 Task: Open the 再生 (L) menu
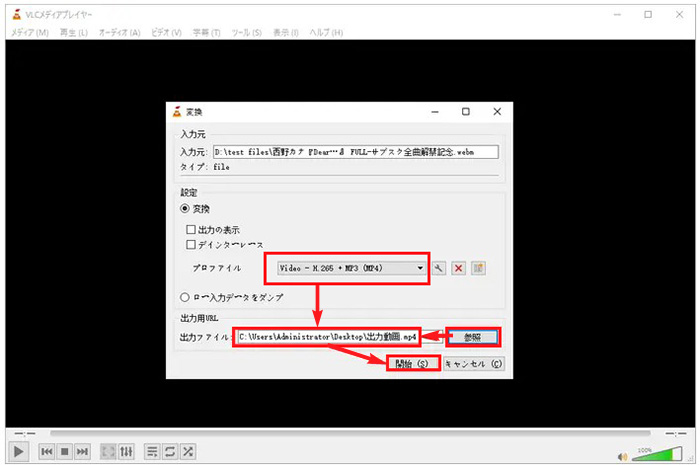[x=74, y=33]
